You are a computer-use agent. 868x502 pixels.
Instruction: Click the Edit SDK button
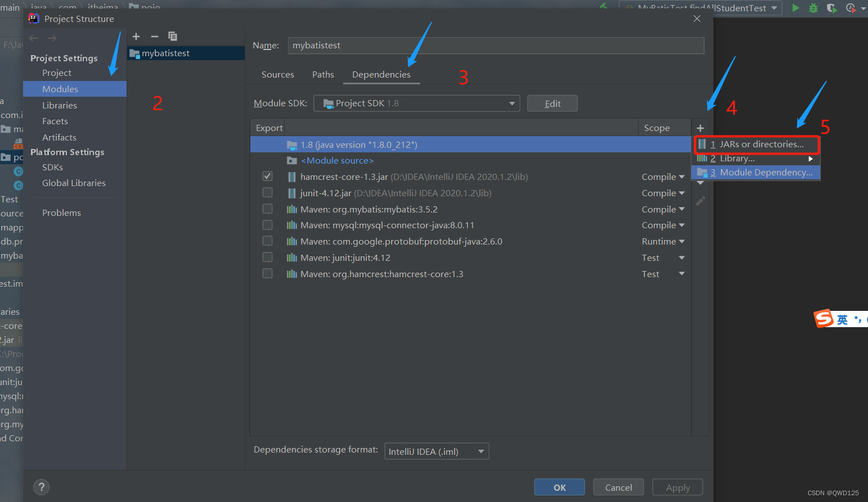coord(552,103)
